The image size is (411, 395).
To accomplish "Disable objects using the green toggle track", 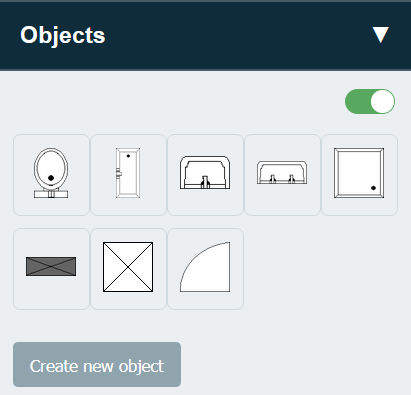I will click(370, 101).
